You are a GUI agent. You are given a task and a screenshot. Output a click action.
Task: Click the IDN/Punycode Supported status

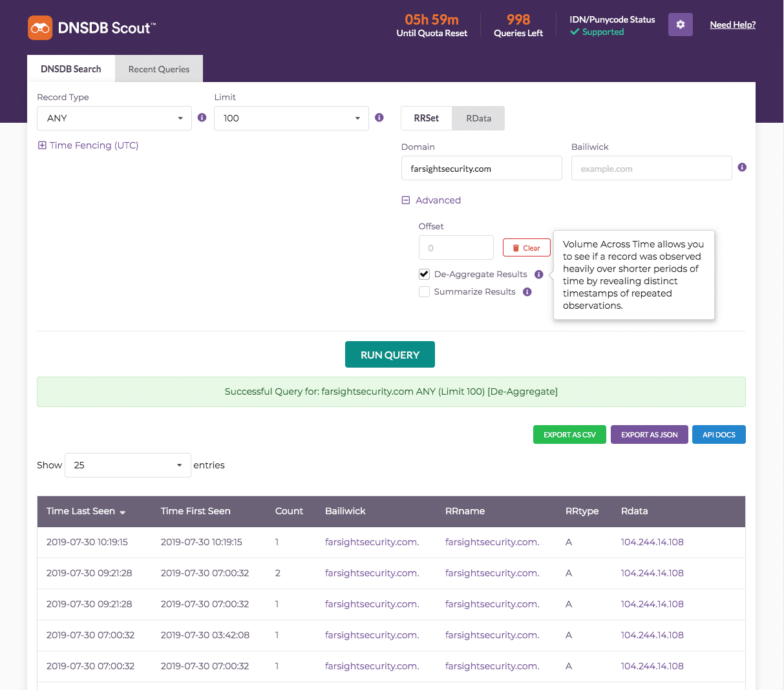tap(612, 26)
